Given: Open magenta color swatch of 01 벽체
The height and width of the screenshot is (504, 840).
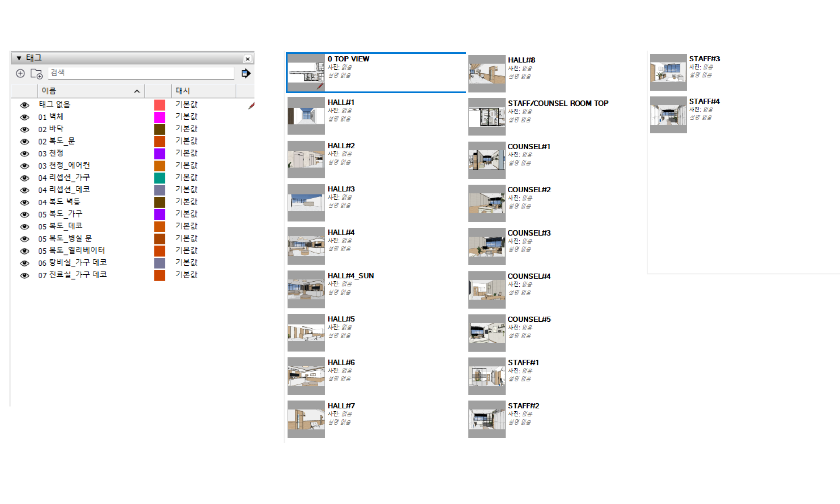Looking at the screenshot, I should (x=160, y=117).
